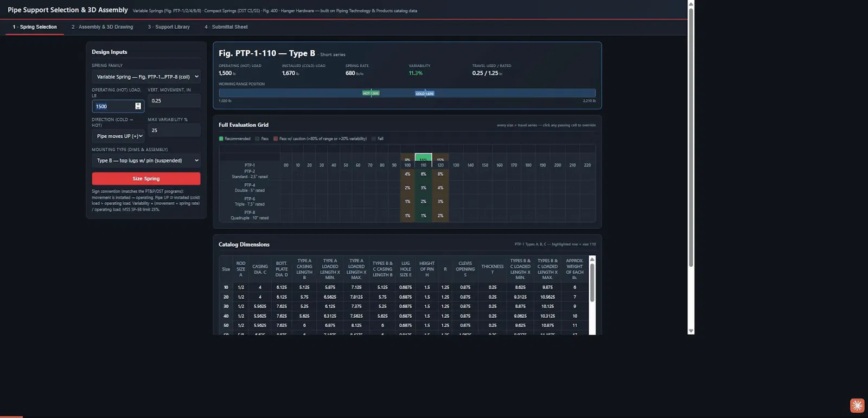The image size is (868, 418).
Task: Select PTP-4 row cell under size 110
Action: [x=424, y=188]
